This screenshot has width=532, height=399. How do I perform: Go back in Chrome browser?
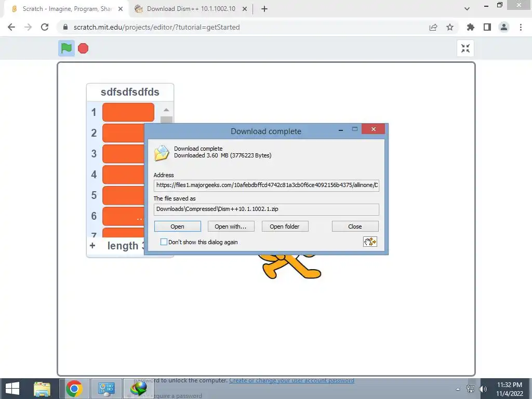[x=11, y=27]
